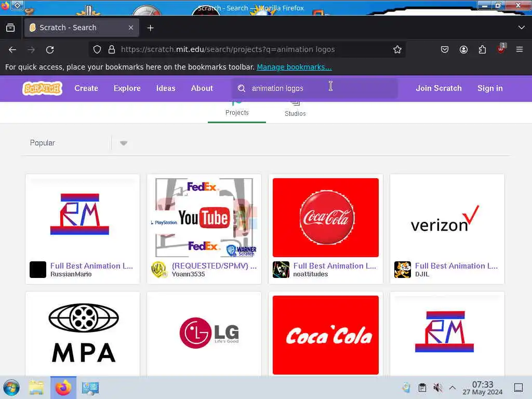This screenshot has height=399, width=532.
Task: Open LG logo project thumbnail
Action: [x=204, y=335]
